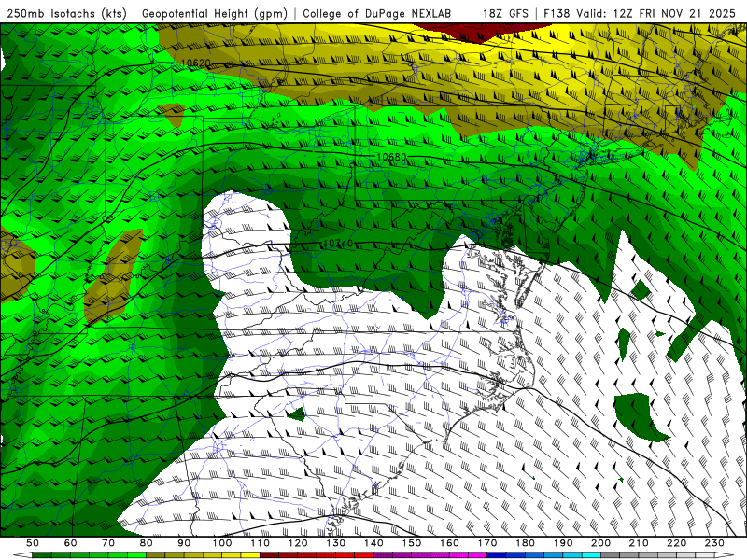Click the 220 value on the color scale
This screenshot has height=560, width=747.
676,543
